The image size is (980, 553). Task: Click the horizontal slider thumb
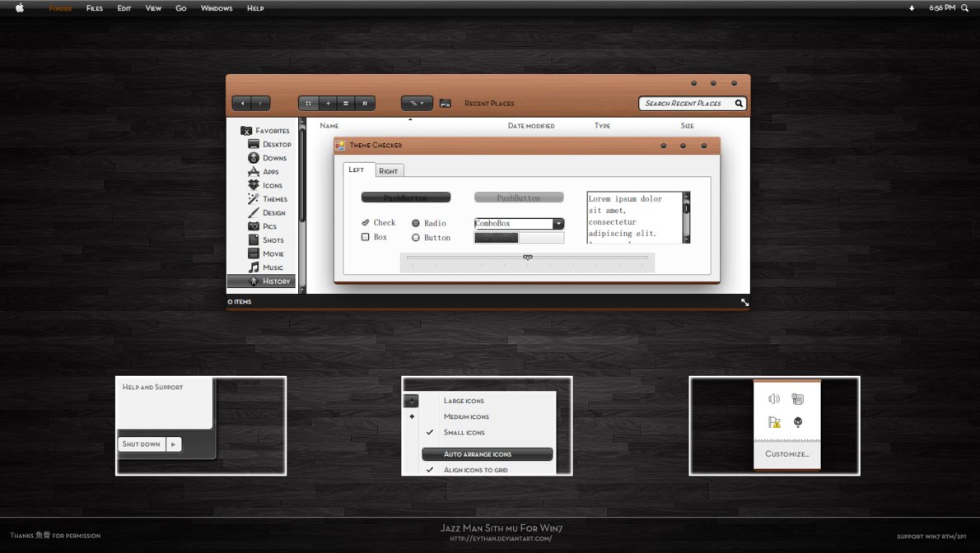(528, 258)
